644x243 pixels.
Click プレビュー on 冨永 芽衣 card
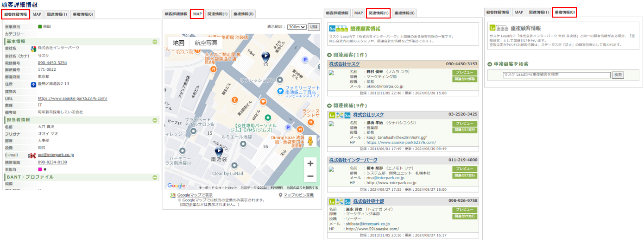464,210
